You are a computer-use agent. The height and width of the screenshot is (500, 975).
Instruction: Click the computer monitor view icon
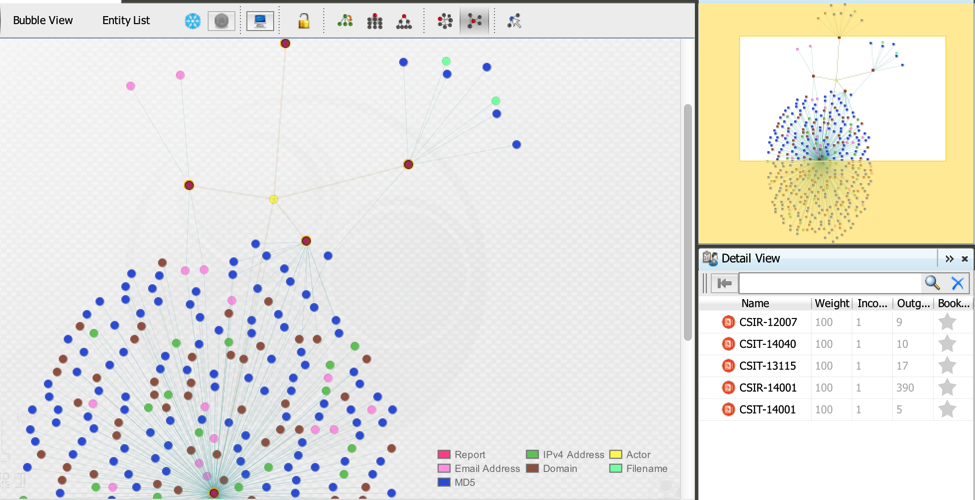point(260,21)
